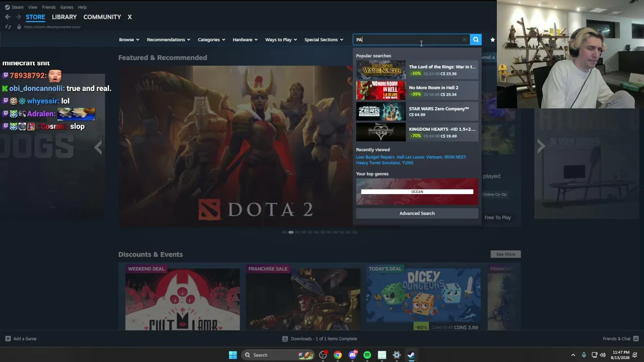This screenshot has height=362, width=644.
Task: Select the STAR WARS Zero Company suggestion
Action: [417, 111]
